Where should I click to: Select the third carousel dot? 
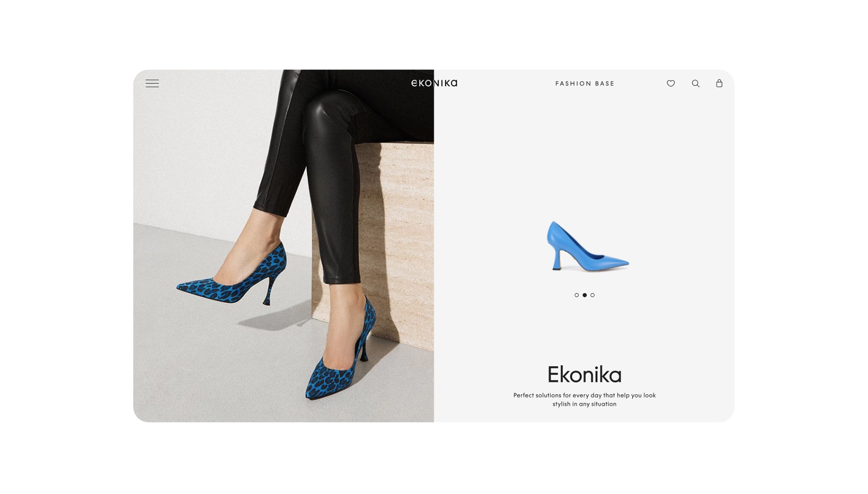(593, 295)
